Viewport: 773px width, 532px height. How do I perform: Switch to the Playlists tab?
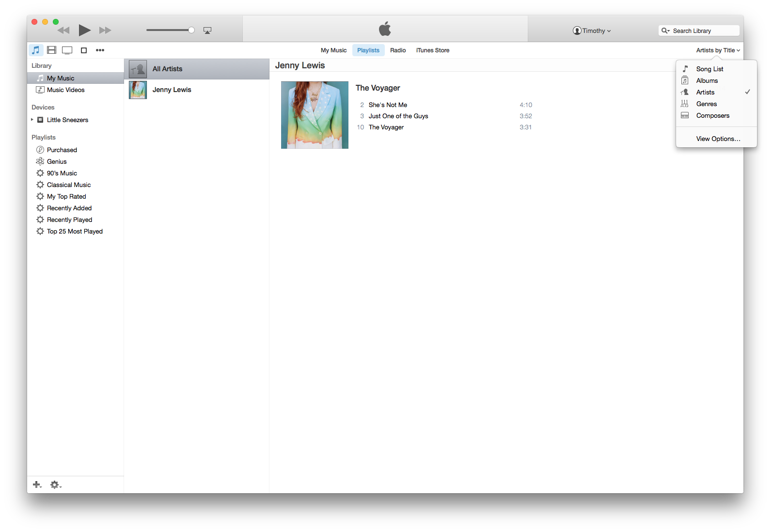tap(368, 50)
